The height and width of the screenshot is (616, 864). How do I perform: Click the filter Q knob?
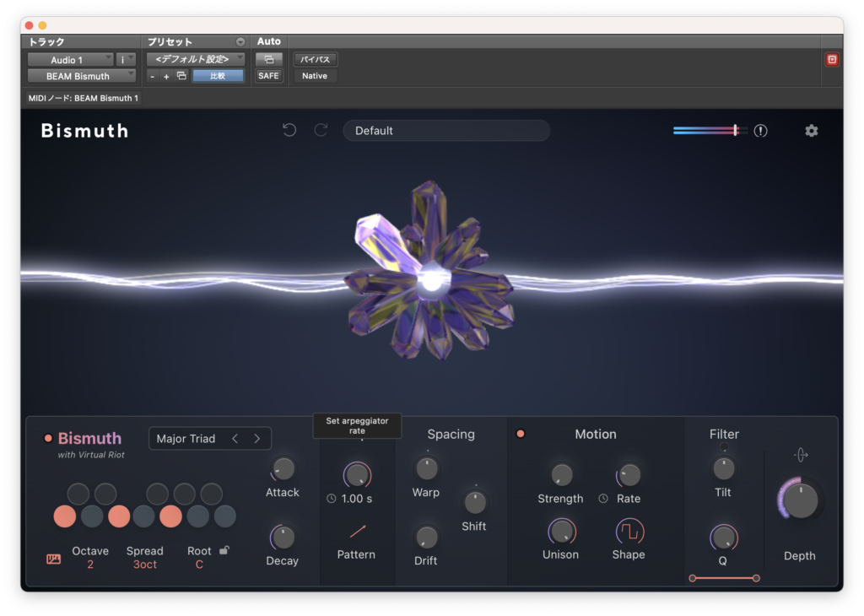pyautogui.click(x=723, y=538)
